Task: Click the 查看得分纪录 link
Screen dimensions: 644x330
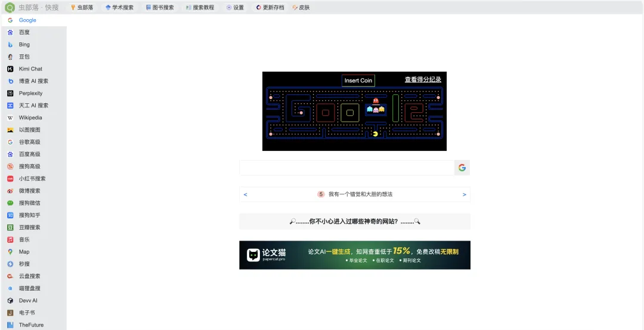Action: click(x=423, y=79)
